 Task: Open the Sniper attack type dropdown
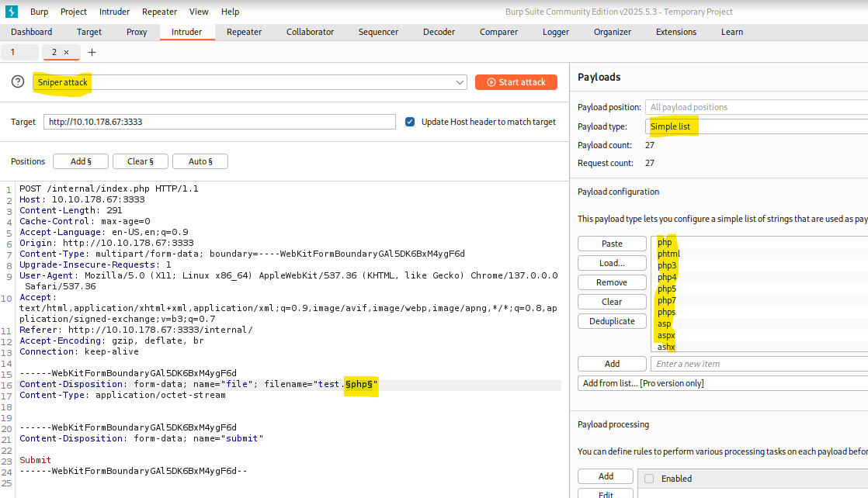coord(250,82)
